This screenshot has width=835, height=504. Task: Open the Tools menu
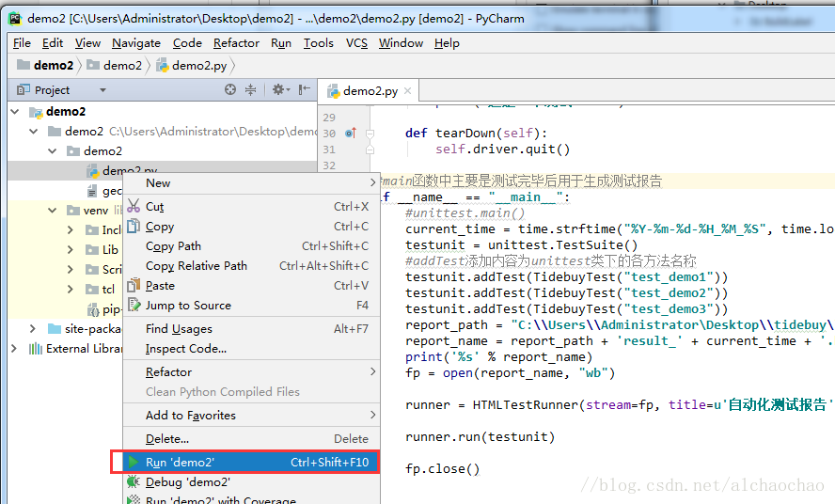coord(318,43)
